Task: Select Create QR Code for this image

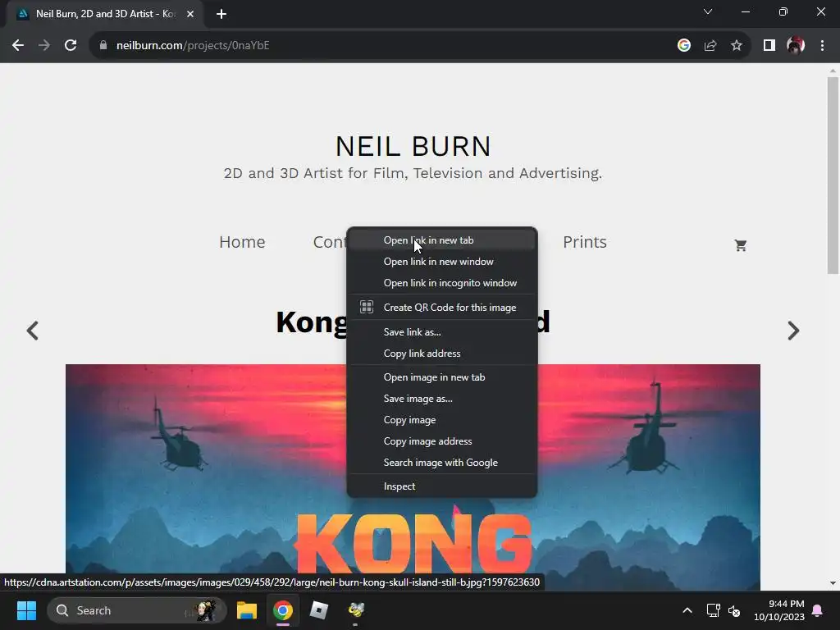Action: [x=442, y=308]
